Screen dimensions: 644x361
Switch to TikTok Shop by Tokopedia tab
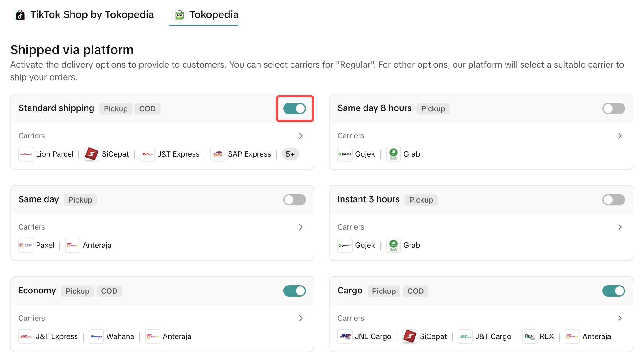tap(84, 15)
